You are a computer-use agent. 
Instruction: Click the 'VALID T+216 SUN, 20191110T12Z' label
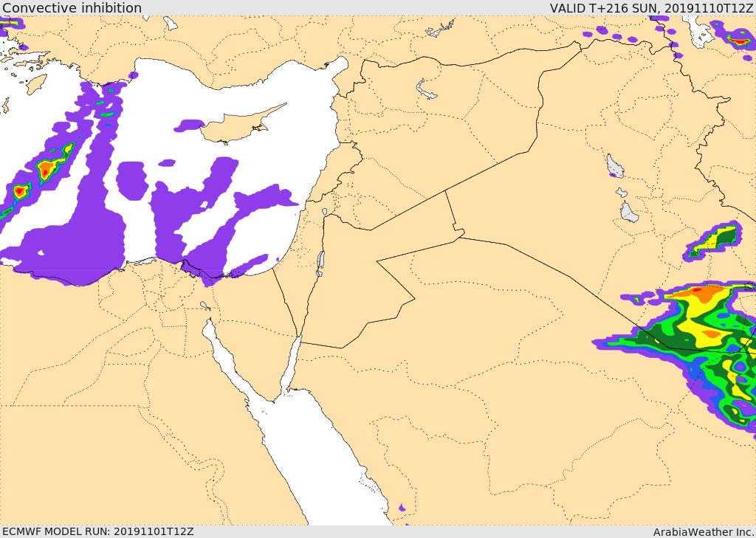[651, 8]
